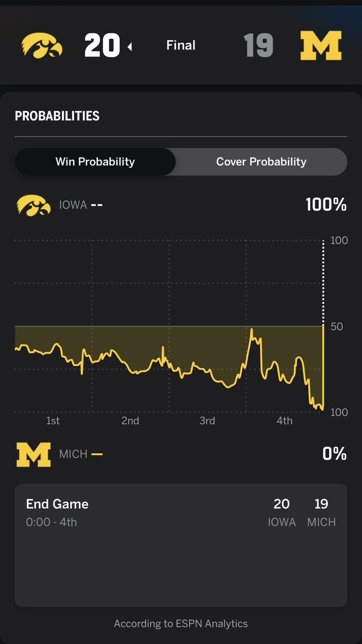Tap the Michigan M logo in scoreboard header
This screenshot has width=362, height=644.
321,46
